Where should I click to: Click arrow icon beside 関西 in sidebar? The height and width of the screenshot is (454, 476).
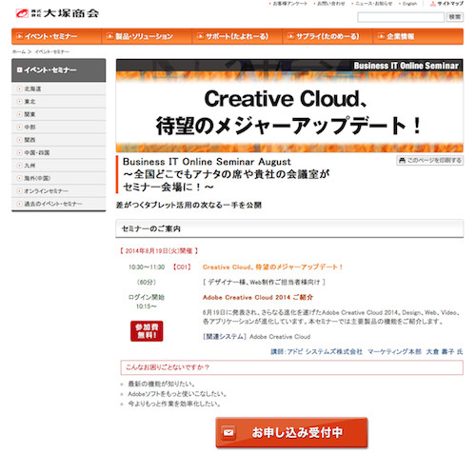[x=20, y=140]
